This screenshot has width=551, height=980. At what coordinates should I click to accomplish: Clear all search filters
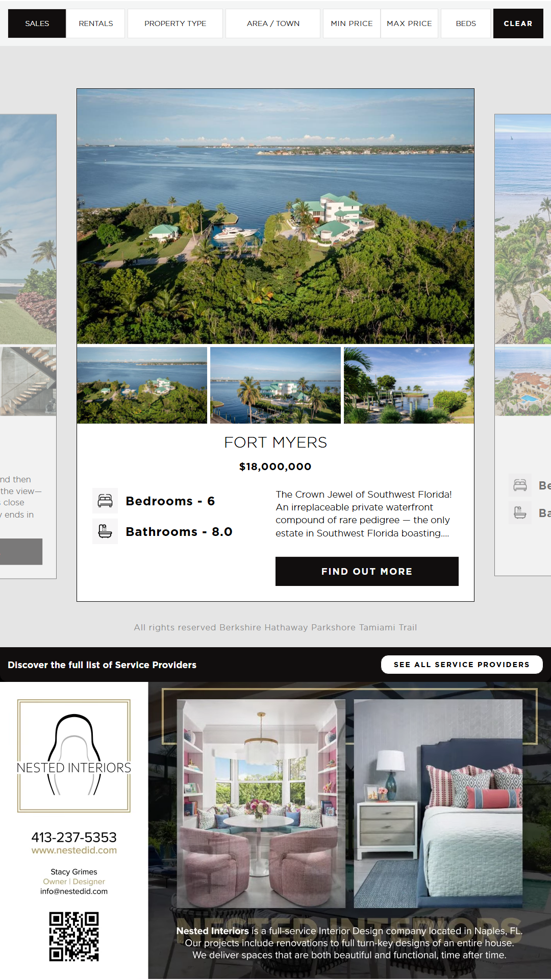pyautogui.click(x=518, y=23)
